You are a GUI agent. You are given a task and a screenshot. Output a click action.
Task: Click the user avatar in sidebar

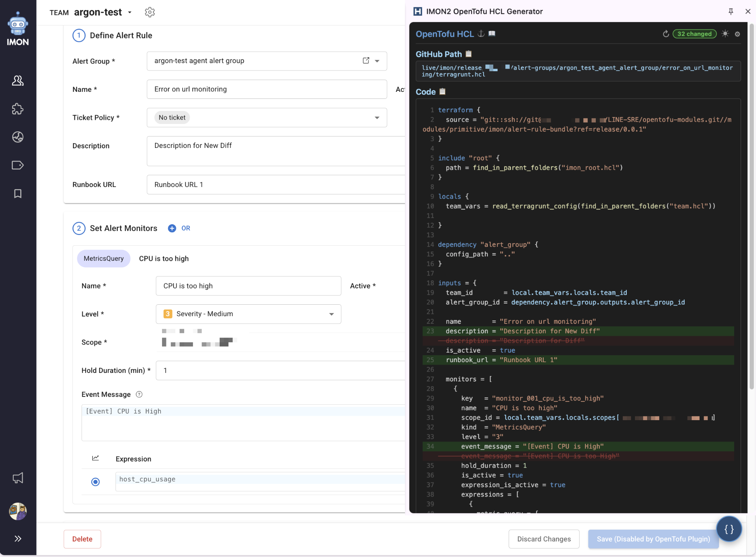(18, 511)
